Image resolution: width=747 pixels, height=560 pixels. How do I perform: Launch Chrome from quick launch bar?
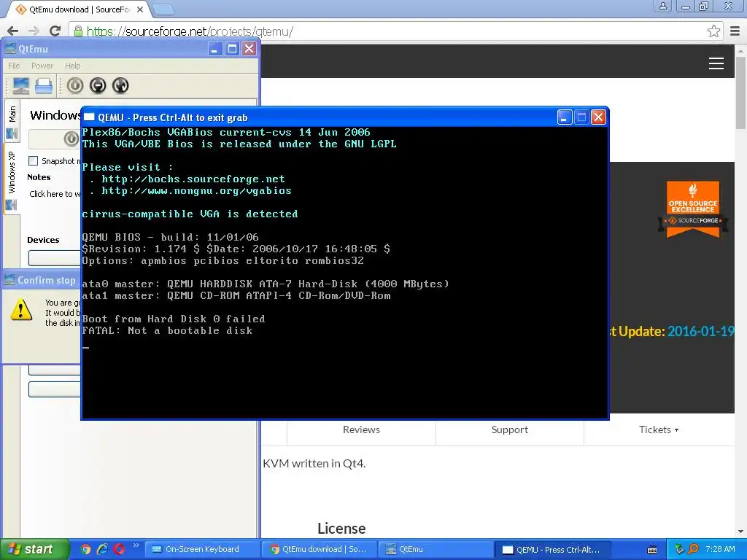click(85, 549)
